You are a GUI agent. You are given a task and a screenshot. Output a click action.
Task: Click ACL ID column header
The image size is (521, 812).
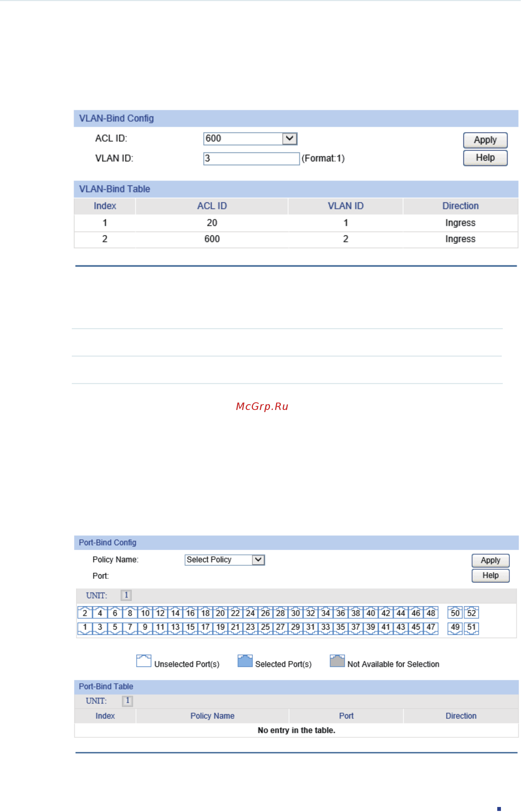212,206
